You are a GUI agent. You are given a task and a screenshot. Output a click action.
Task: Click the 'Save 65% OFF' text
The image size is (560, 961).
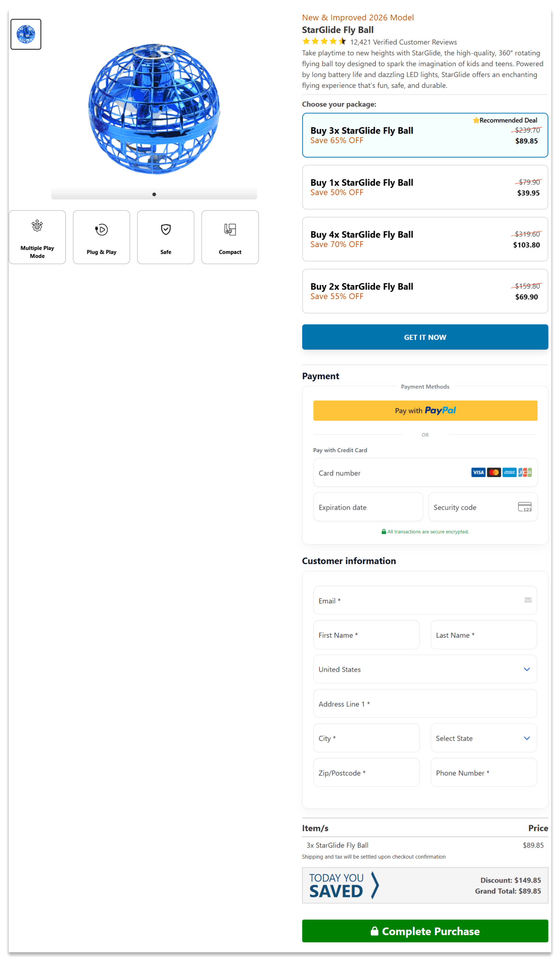(x=336, y=140)
